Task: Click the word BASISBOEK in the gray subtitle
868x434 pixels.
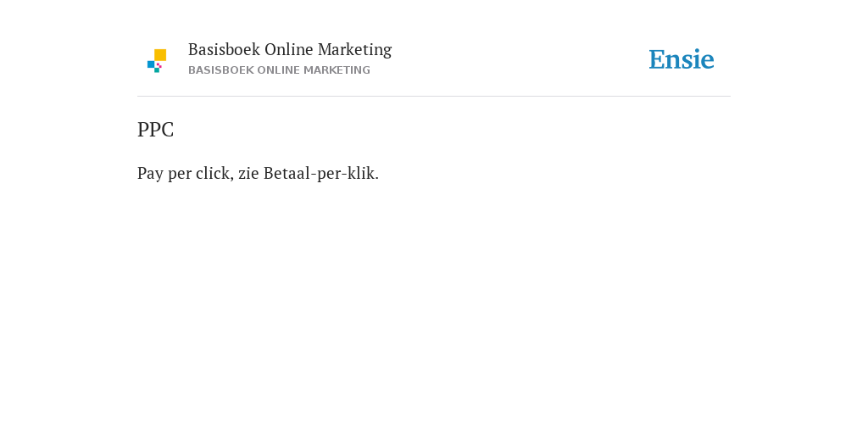Action: [221, 70]
